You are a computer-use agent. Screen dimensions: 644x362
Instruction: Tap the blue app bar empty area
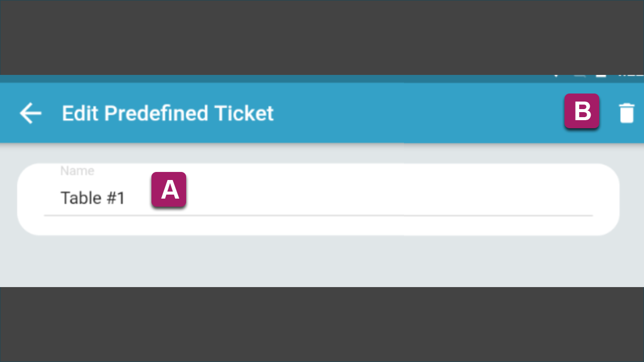(418, 113)
